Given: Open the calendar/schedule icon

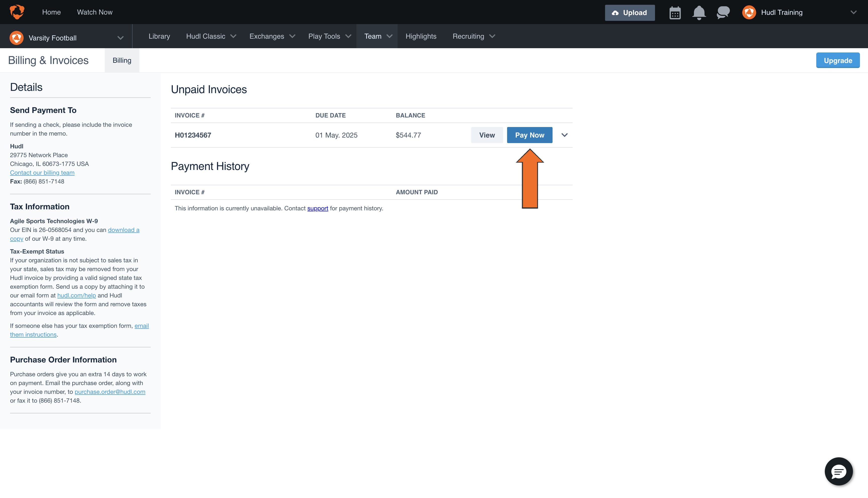Looking at the screenshot, I should [675, 12].
